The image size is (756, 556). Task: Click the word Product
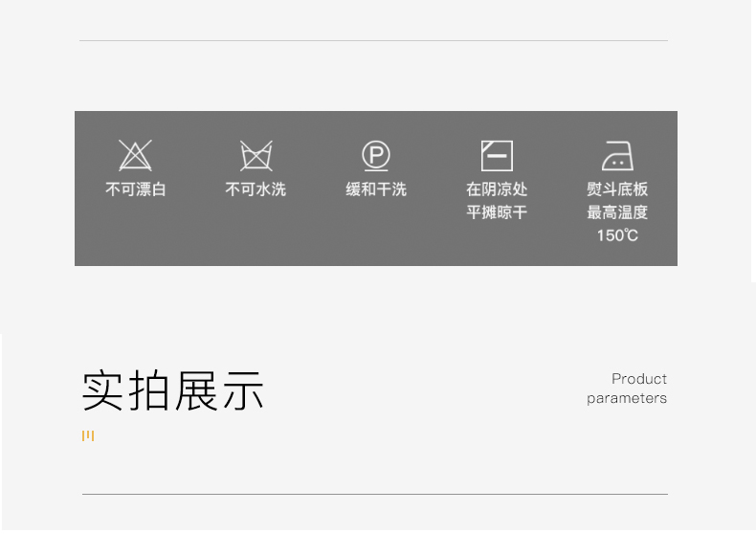(639, 379)
